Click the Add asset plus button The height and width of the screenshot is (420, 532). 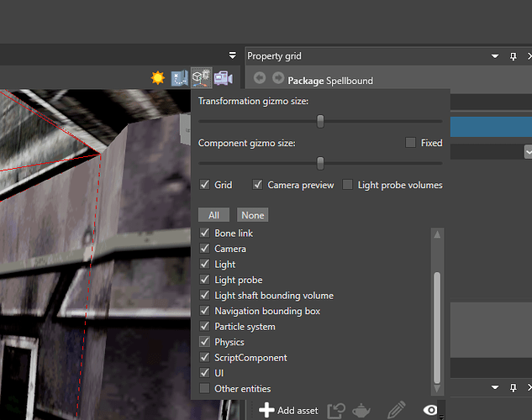pos(288,410)
